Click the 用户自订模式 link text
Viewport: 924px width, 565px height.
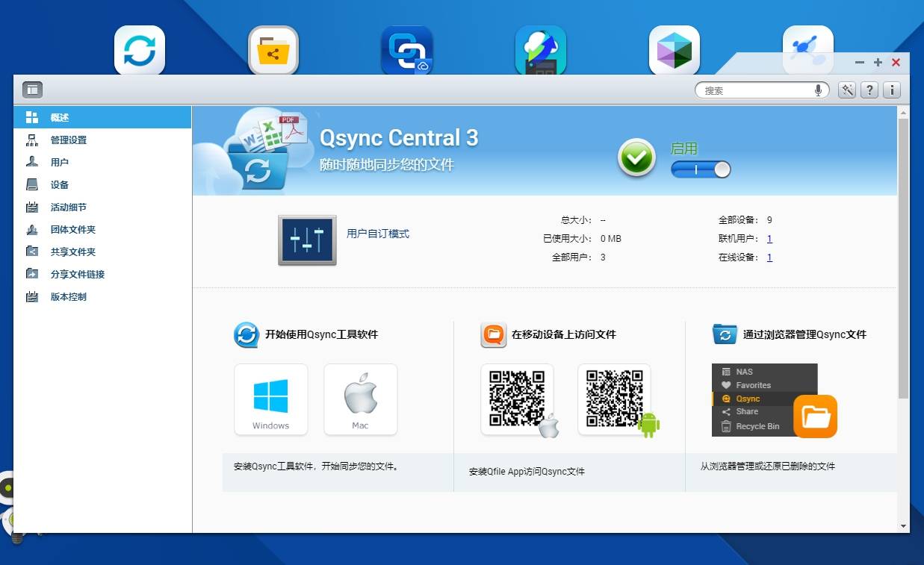click(x=378, y=234)
